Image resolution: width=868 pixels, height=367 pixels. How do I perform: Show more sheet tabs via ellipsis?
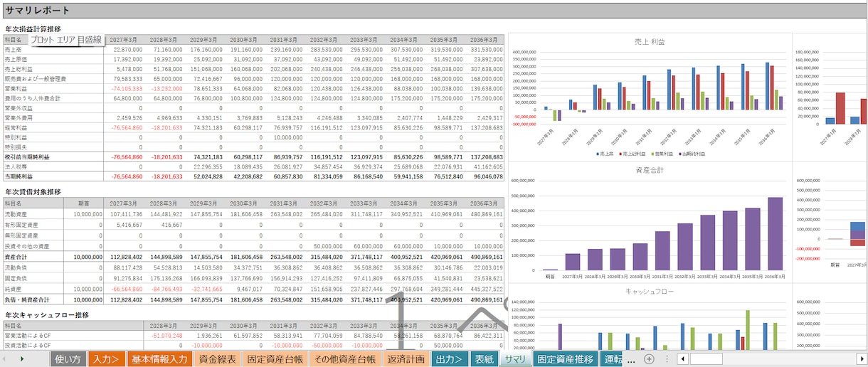(x=630, y=360)
